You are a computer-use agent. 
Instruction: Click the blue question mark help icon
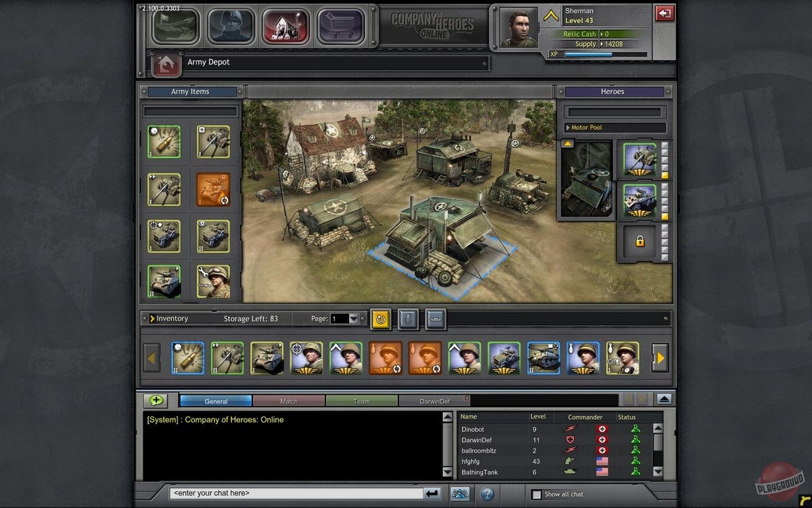click(x=487, y=493)
